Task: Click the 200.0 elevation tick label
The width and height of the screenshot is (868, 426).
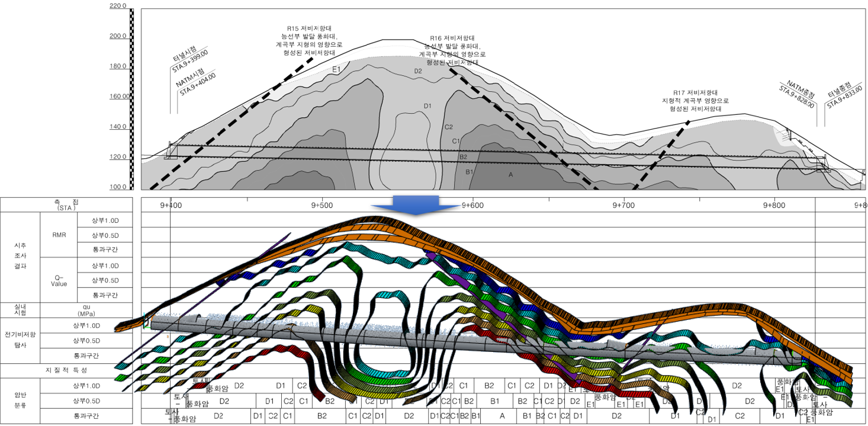Action: pos(118,36)
